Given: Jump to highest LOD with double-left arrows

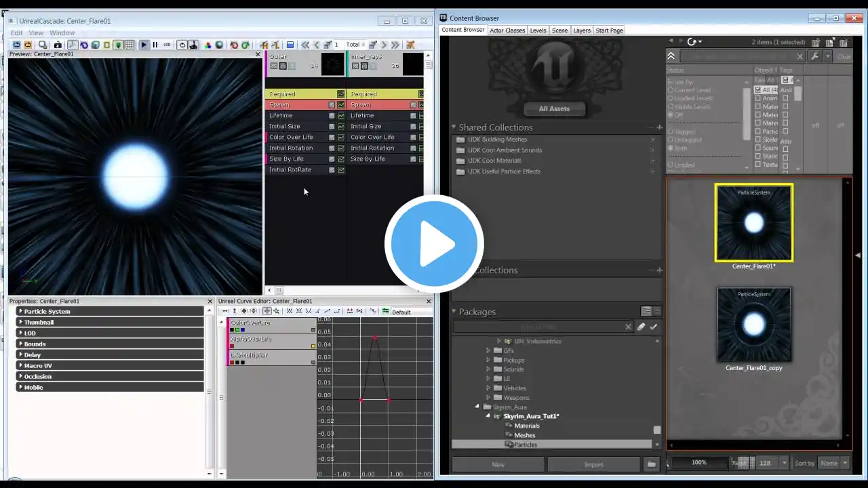Looking at the screenshot, I should click(306, 45).
